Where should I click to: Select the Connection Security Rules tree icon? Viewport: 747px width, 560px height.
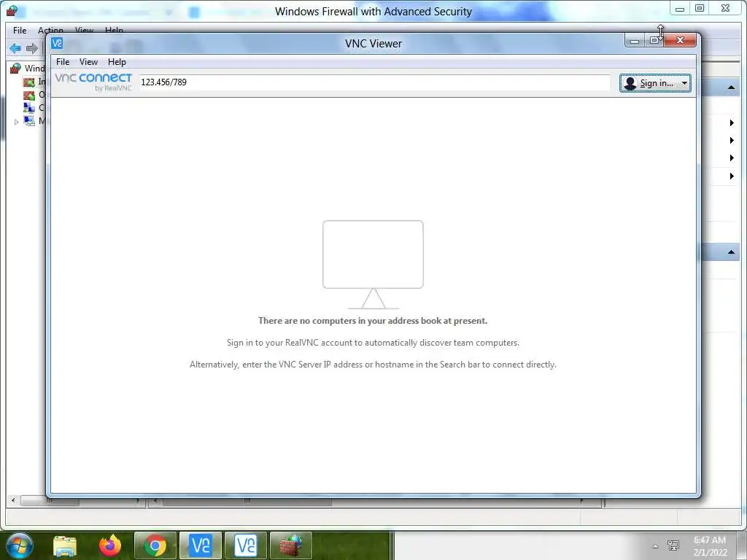[x=29, y=108]
